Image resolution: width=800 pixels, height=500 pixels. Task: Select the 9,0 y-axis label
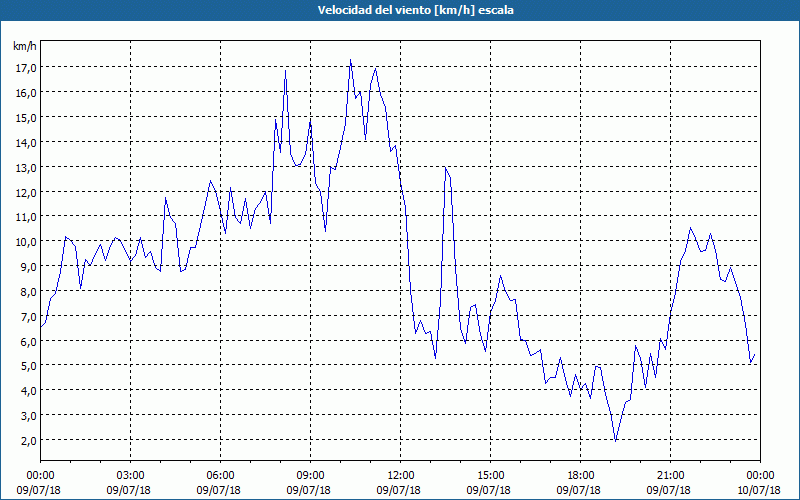(x=28, y=267)
